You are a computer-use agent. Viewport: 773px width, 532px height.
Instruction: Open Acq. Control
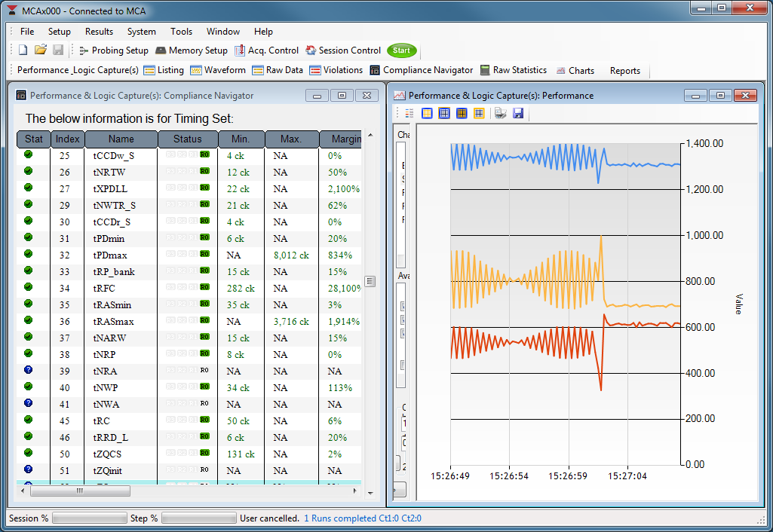(266, 50)
